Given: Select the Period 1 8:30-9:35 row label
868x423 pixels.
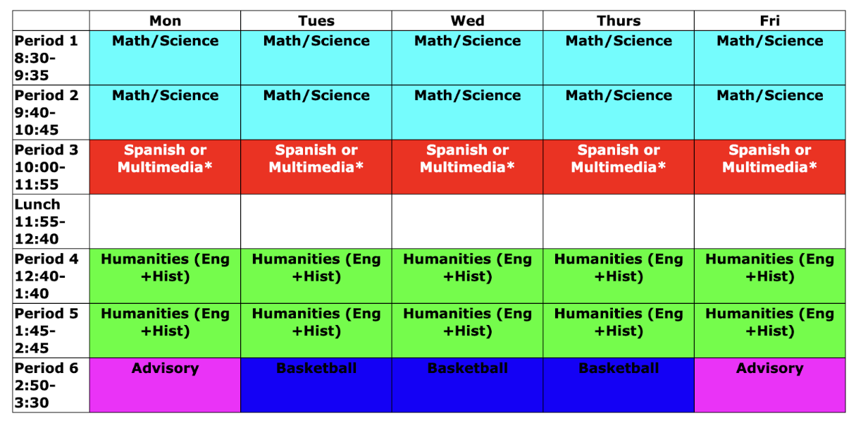Looking at the screenshot, I should click(51, 58).
